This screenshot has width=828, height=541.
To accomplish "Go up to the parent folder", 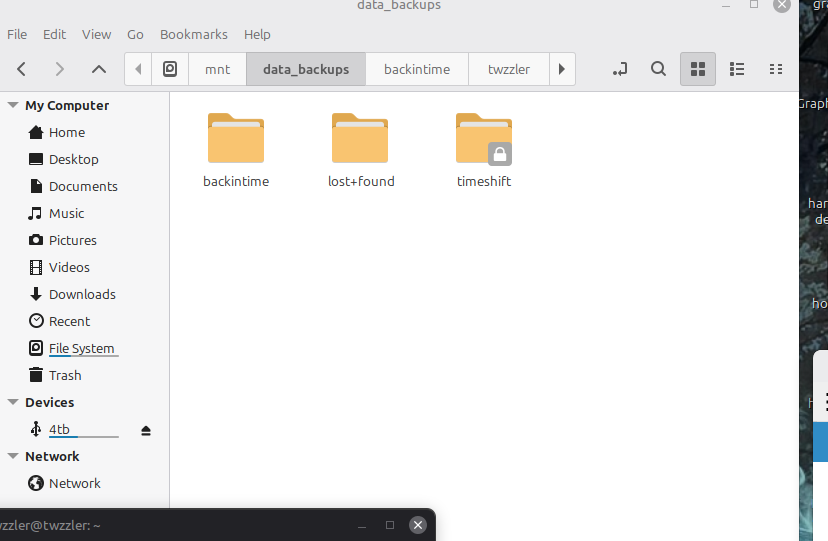I will (98, 69).
